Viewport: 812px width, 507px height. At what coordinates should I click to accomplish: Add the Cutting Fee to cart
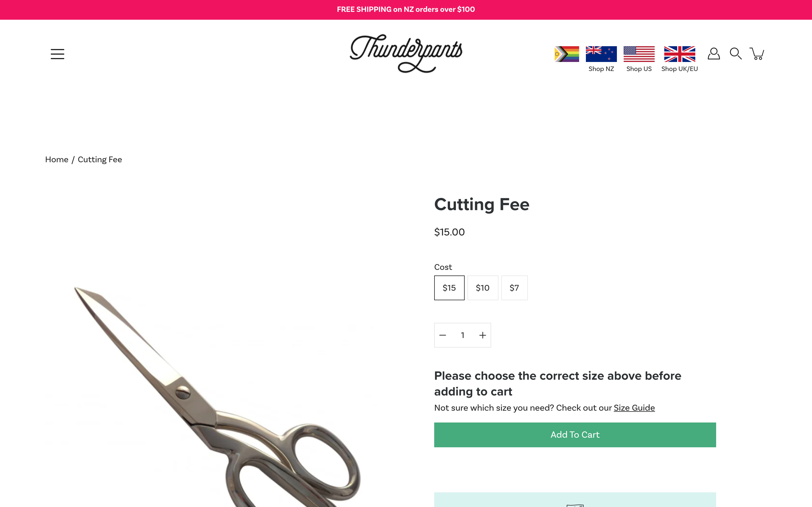[575, 435]
